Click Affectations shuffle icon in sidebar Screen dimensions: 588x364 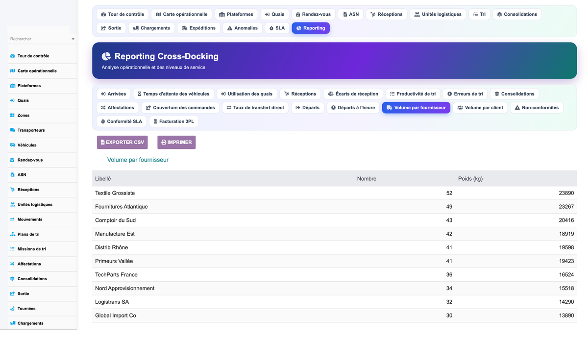(13, 264)
